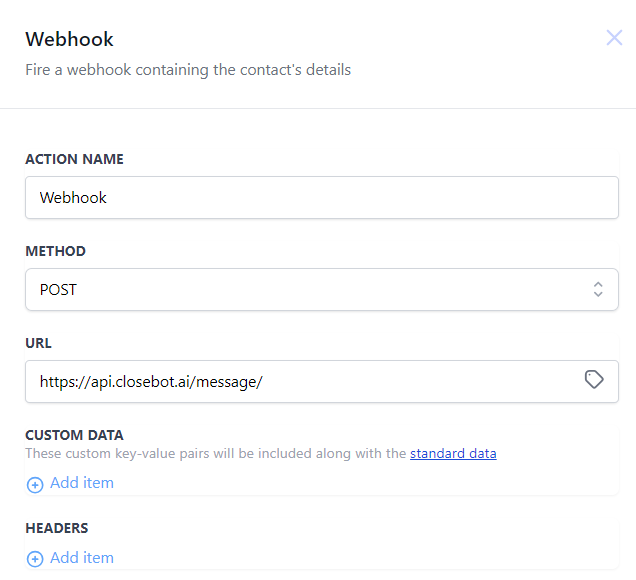This screenshot has width=636, height=580.
Task: Expand the Method dropdown via up-down chevrons
Action: click(x=598, y=290)
